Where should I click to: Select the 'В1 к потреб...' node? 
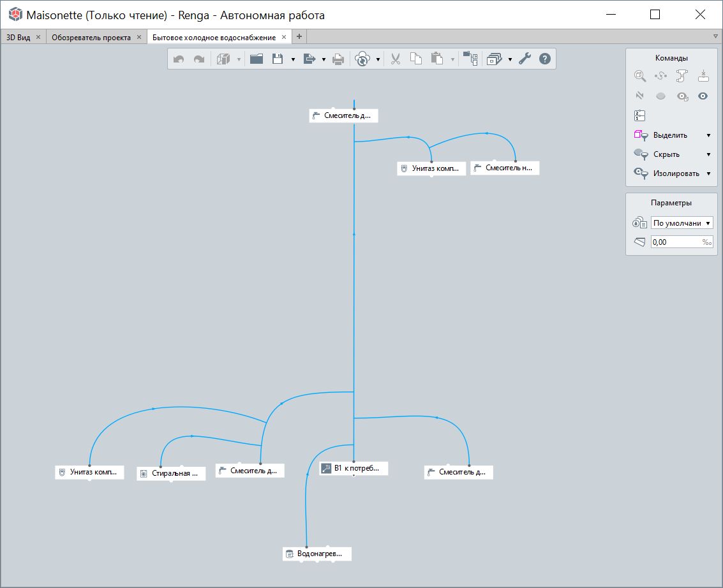pyautogui.click(x=354, y=468)
